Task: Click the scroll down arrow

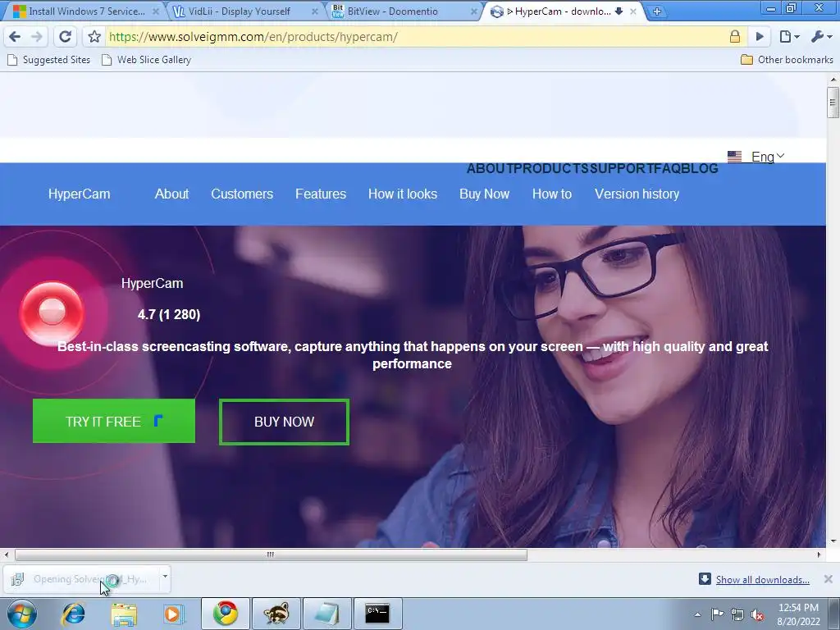Action: click(833, 541)
